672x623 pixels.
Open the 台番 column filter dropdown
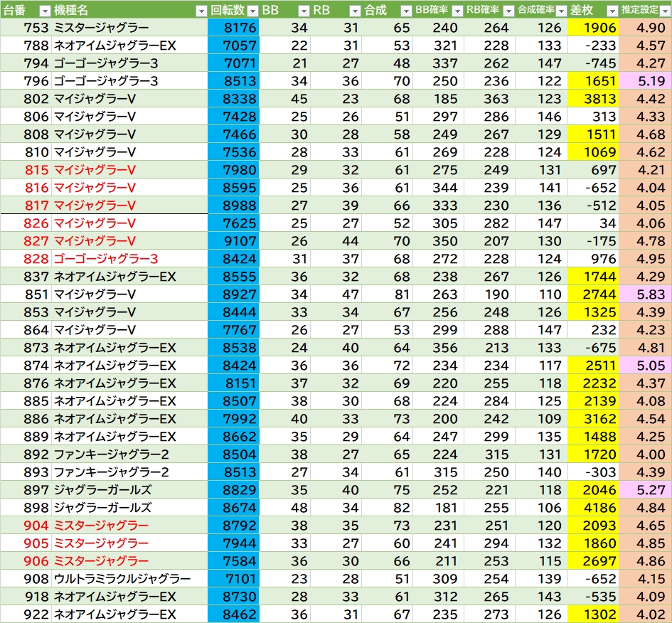tap(44, 11)
